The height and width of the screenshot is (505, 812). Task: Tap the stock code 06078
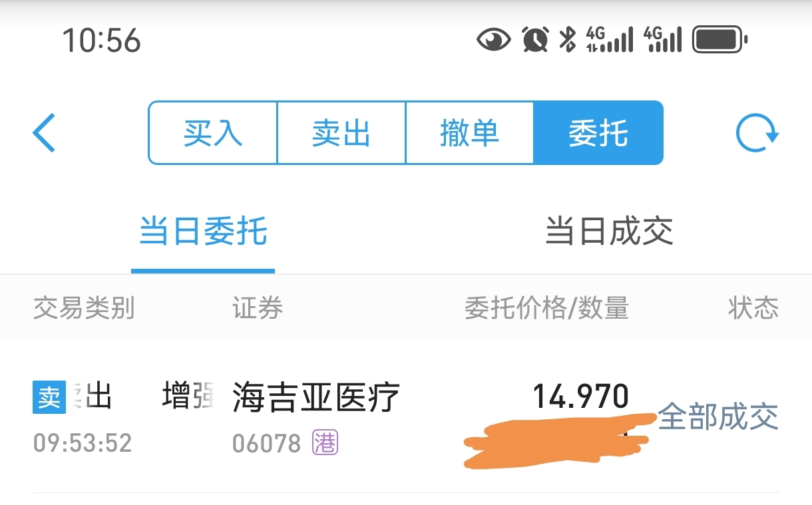click(267, 443)
